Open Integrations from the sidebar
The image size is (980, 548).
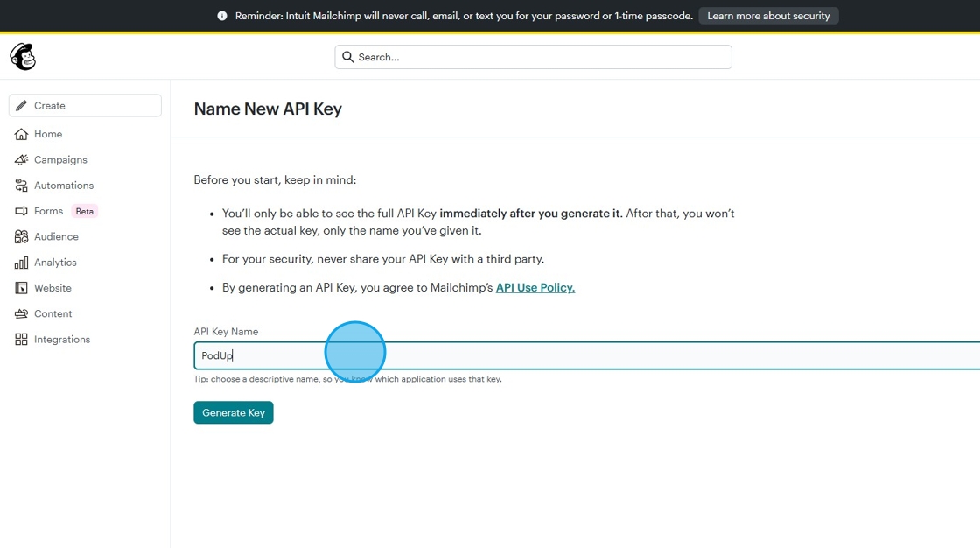coord(62,339)
